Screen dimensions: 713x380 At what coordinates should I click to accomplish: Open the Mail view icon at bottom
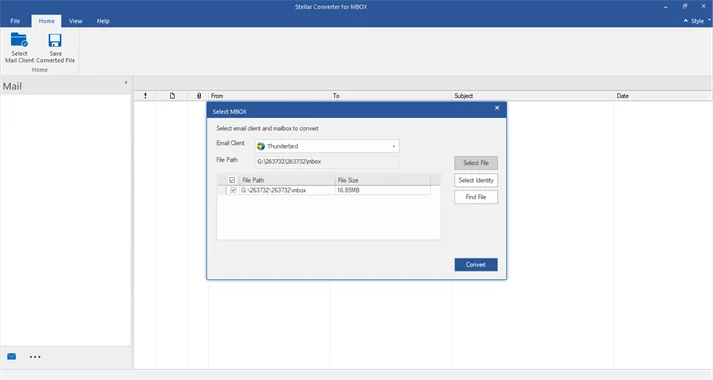pos(12,356)
